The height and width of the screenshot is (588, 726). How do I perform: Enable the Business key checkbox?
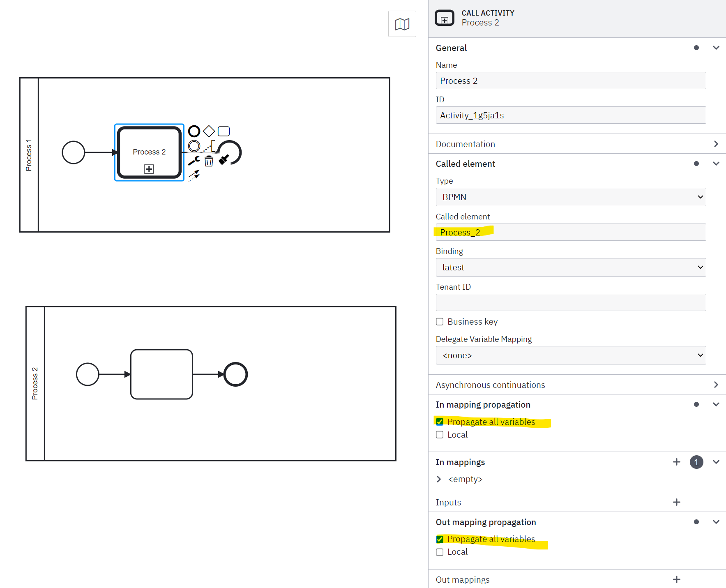point(439,322)
